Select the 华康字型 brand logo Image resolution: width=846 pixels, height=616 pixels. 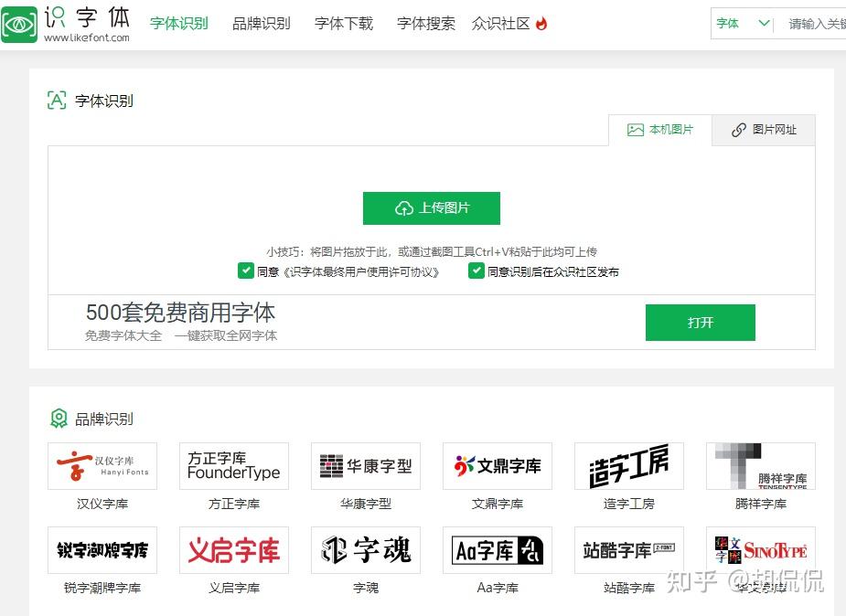click(366, 466)
